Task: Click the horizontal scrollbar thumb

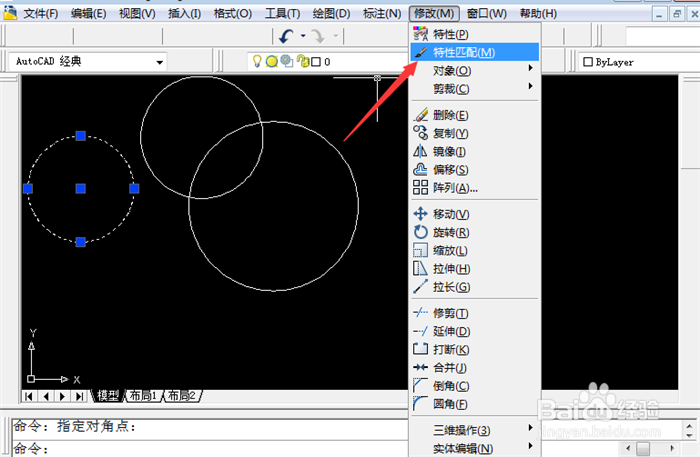Action: tap(643, 448)
